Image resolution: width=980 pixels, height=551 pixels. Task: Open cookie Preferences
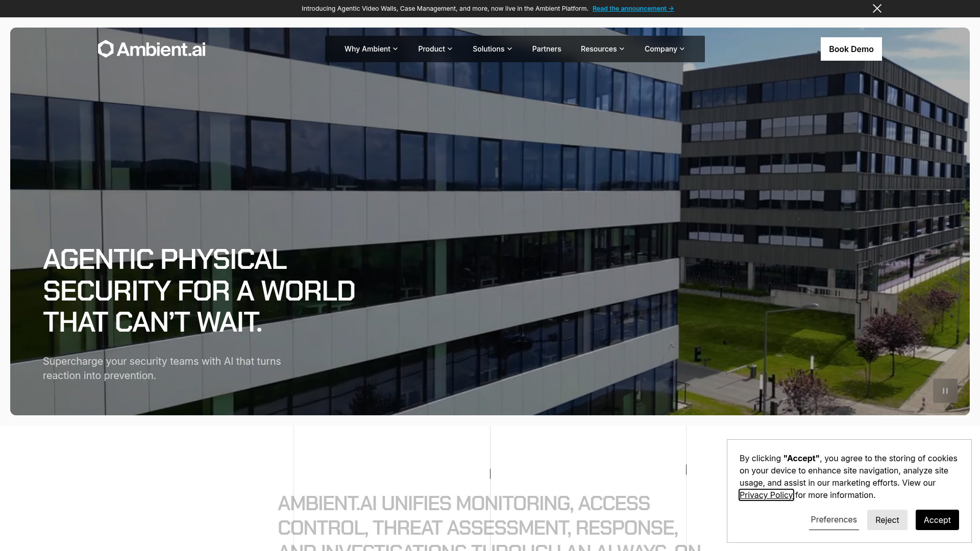834,519
